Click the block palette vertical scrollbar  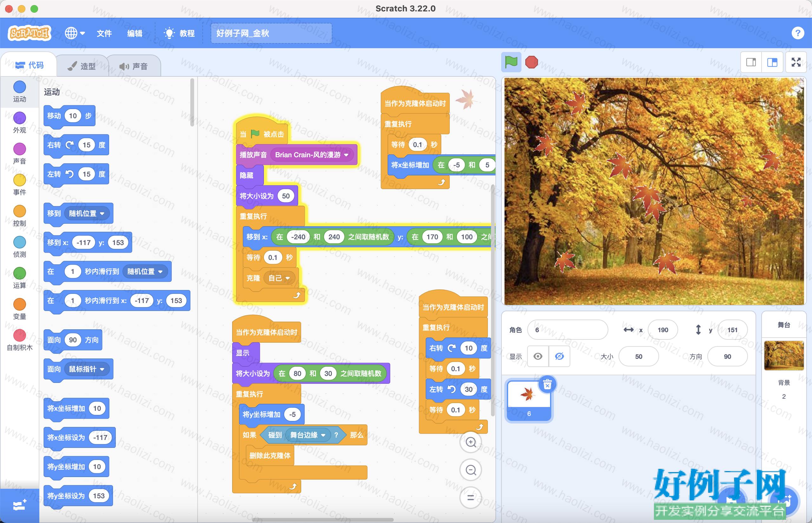(x=192, y=103)
